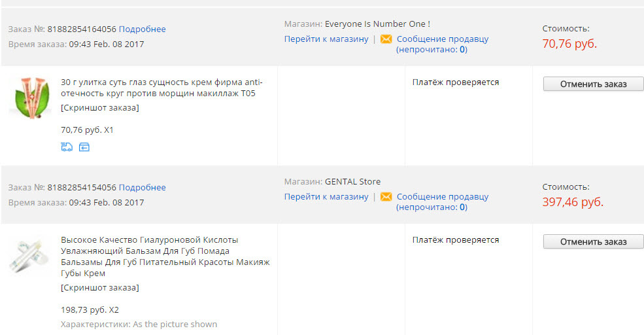Send message to GENTAL Store seller
Screen dimensions: 644x335
click(x=442, y=197)
